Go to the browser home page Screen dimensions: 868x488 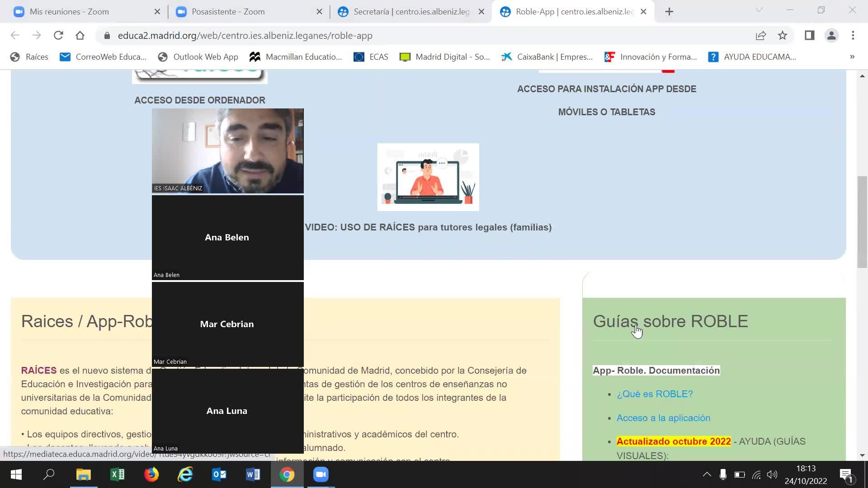[x=80, y=35]
